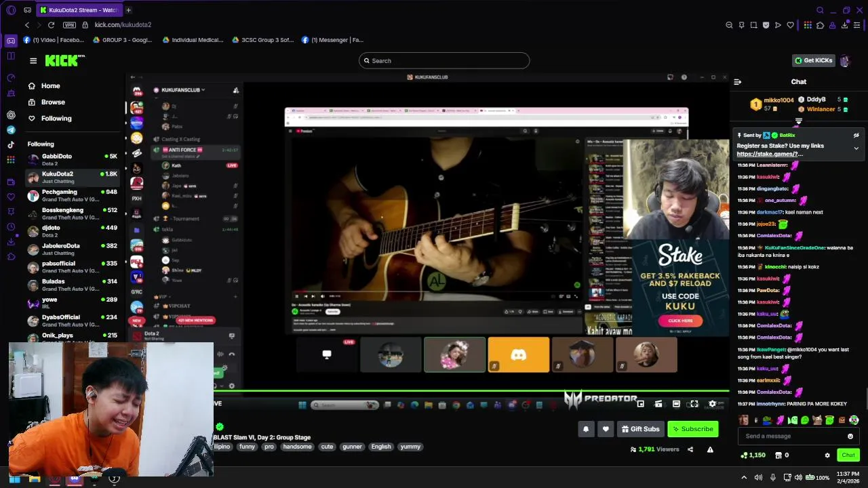868x488 pixels.
Task: Open the Browse page
Action: pos(53,102)
